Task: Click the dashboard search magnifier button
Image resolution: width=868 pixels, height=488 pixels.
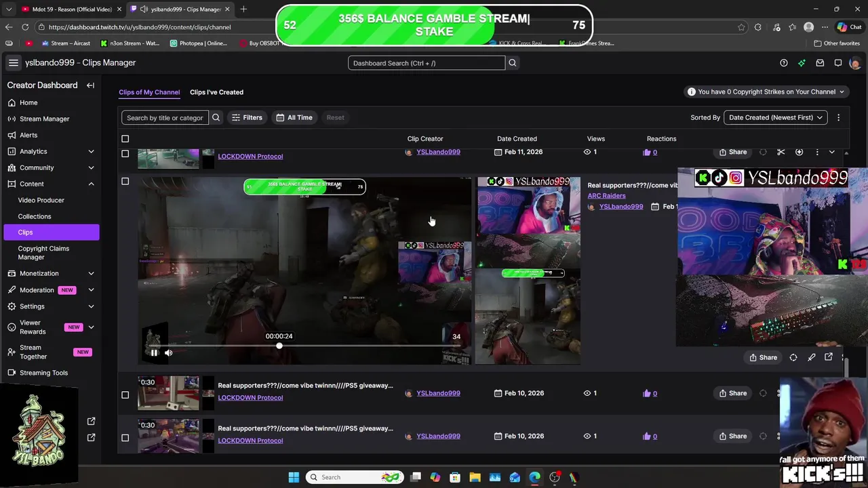Action: 513,63
